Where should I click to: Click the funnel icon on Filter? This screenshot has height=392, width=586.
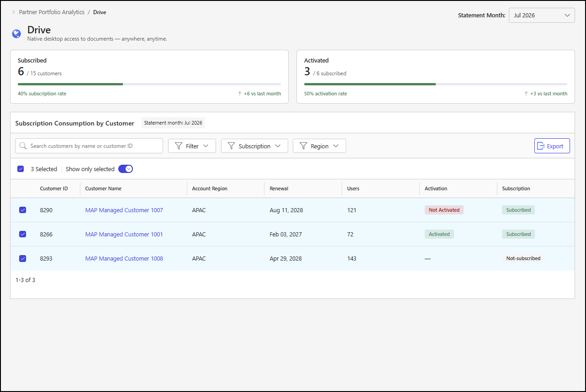(179, 146)
